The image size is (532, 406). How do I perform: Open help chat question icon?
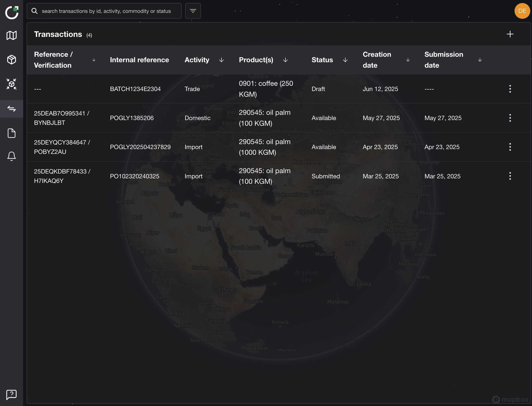click(11, 394)
